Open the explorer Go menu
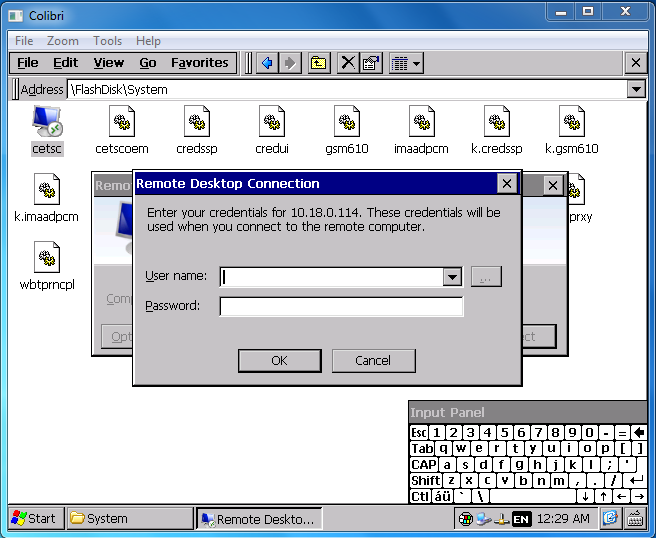 click(148, 63)
